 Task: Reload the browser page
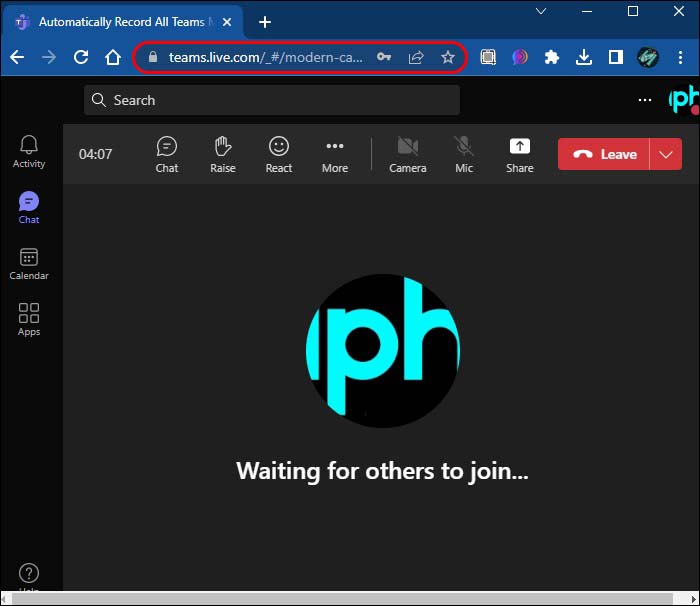click(81, 57)
